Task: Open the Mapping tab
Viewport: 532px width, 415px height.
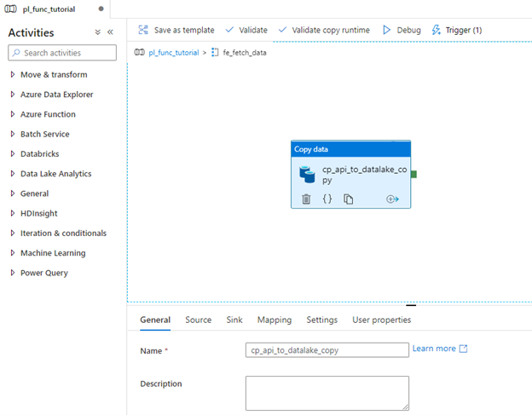Action: [x=275, y=320]
